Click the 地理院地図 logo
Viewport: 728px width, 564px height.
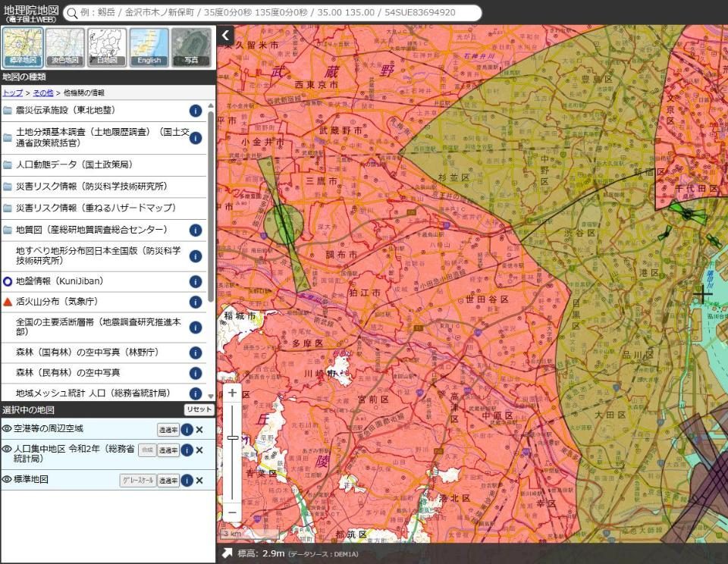pyautogui.click(x=31, y=13)
